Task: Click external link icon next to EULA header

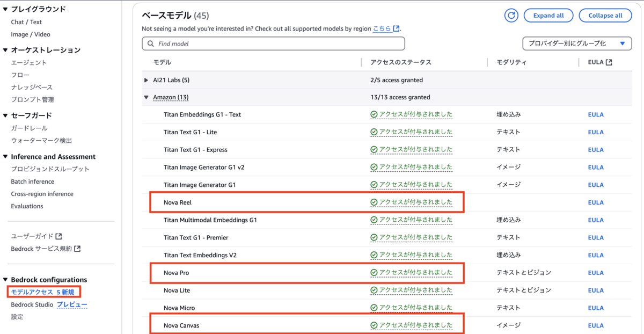Action: pos(609,62)
